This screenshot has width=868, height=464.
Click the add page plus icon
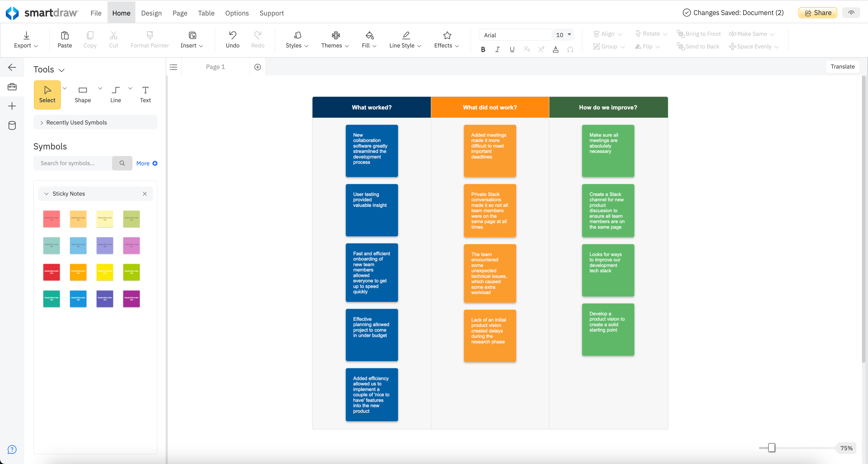tap(257, 67)
